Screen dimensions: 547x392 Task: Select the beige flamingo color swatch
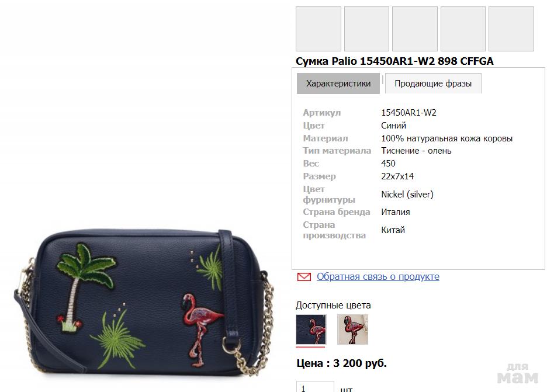coord(352,329)
